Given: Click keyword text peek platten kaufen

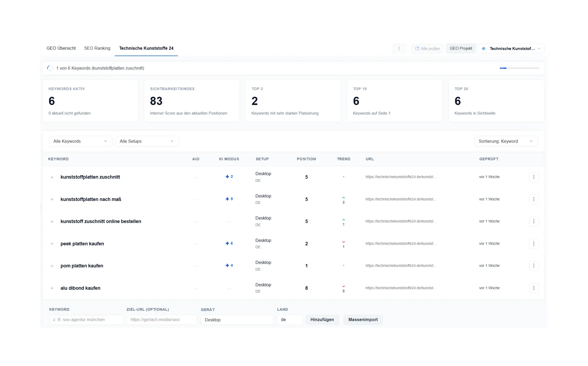Looking at the screenshot, I should point(82,244).
